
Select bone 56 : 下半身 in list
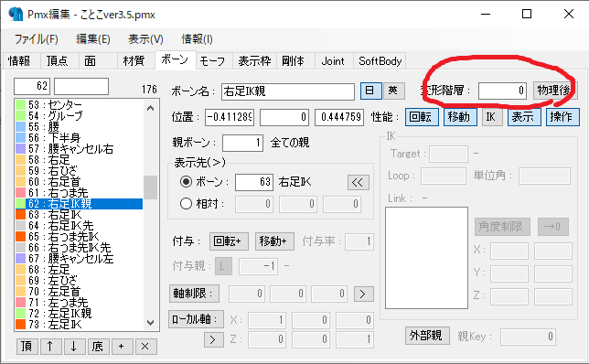click(x=79, y=137)
